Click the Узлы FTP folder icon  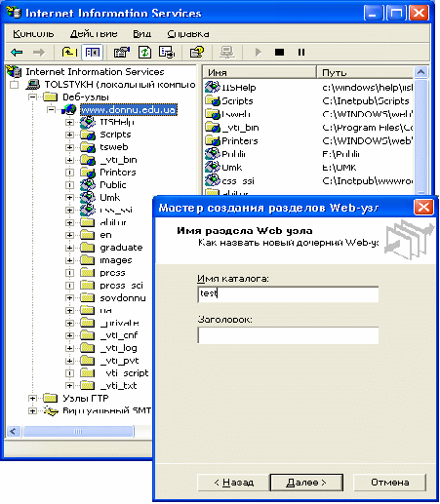[x=51, y=398]
